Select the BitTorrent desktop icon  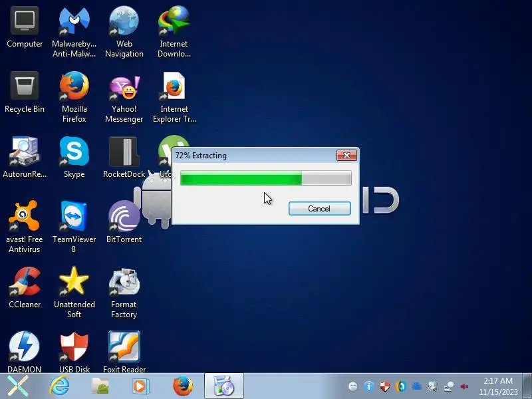[x=124, y=222]
